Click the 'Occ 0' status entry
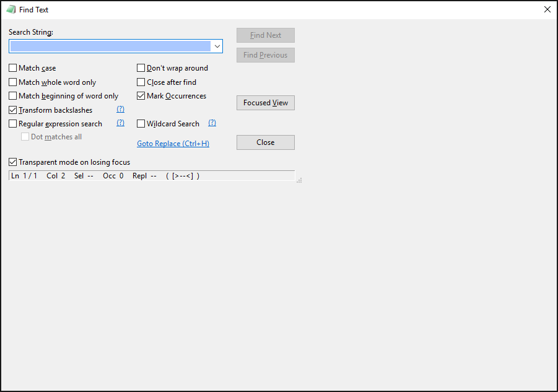558x392 pixels. click(x=113, y=176)
